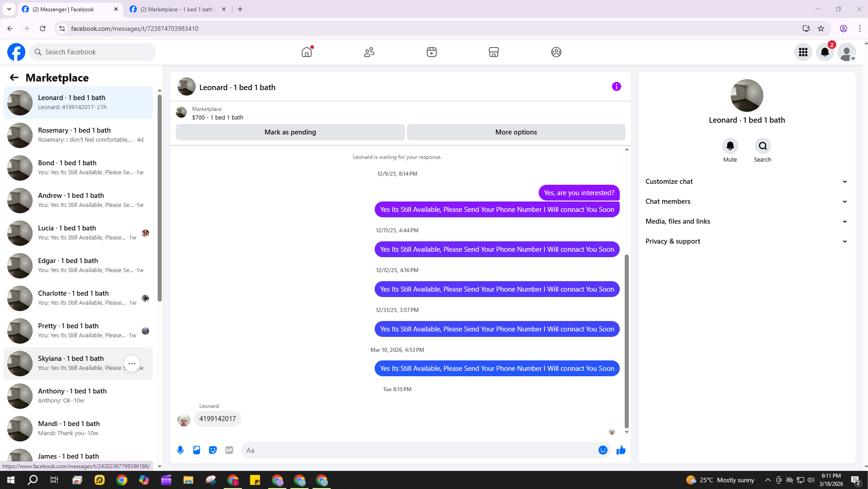Open Andrew conversation
This screenshot has height=489, width=868.
[x=78, y=200]
